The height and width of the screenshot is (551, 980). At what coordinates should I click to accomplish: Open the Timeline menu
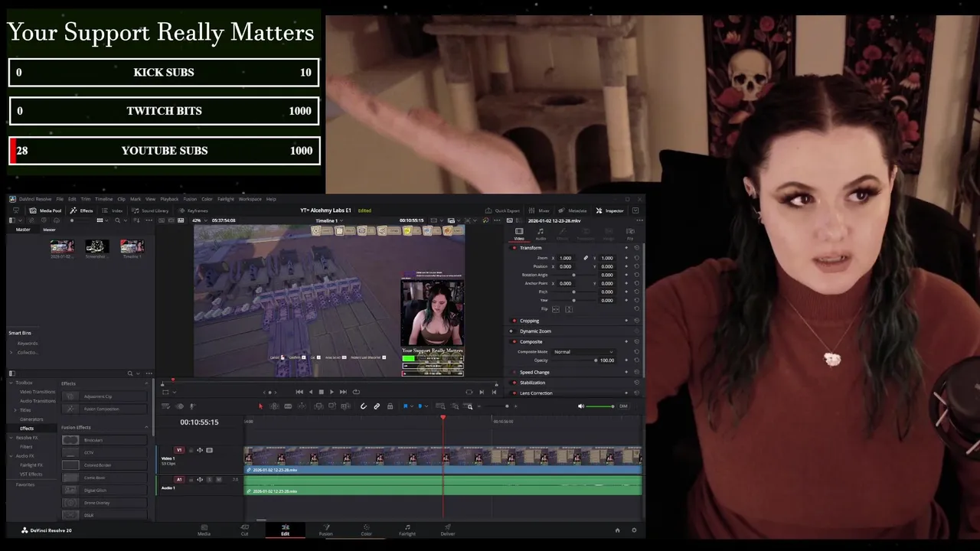point(103,199)
